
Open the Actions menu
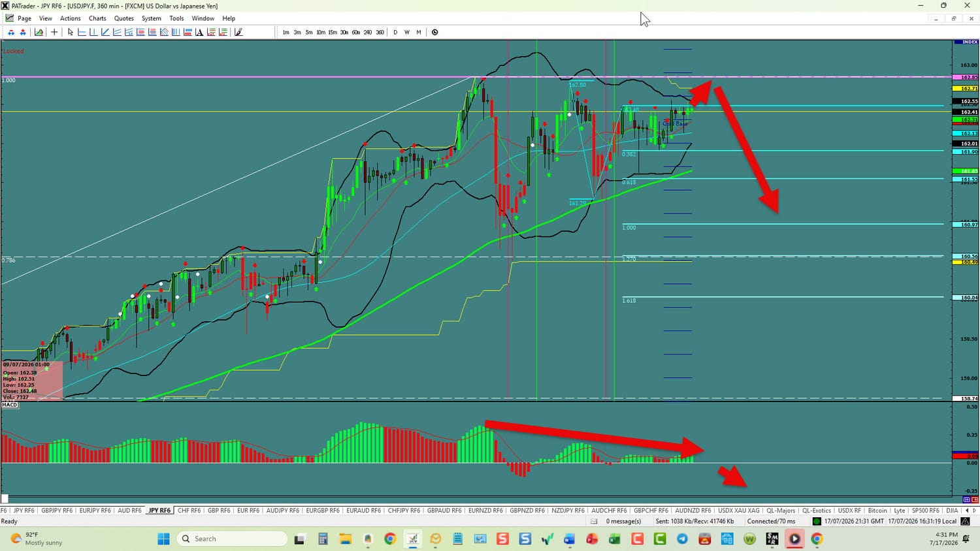point(71,18)
